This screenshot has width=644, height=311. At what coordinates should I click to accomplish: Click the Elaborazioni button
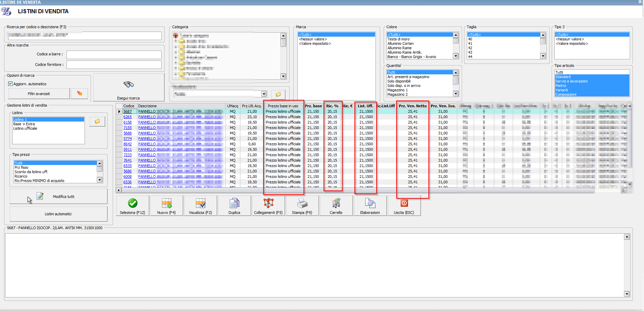pos(370,206)
